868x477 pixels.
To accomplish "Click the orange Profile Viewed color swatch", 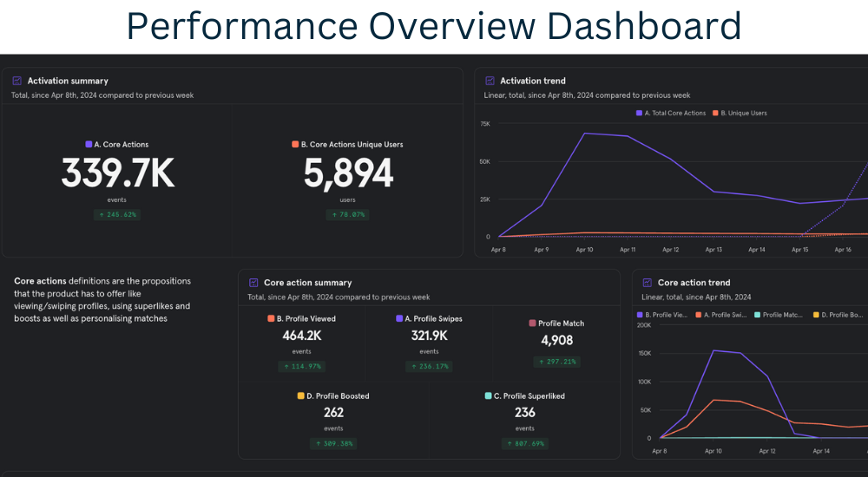I will [x=271, y=319].
